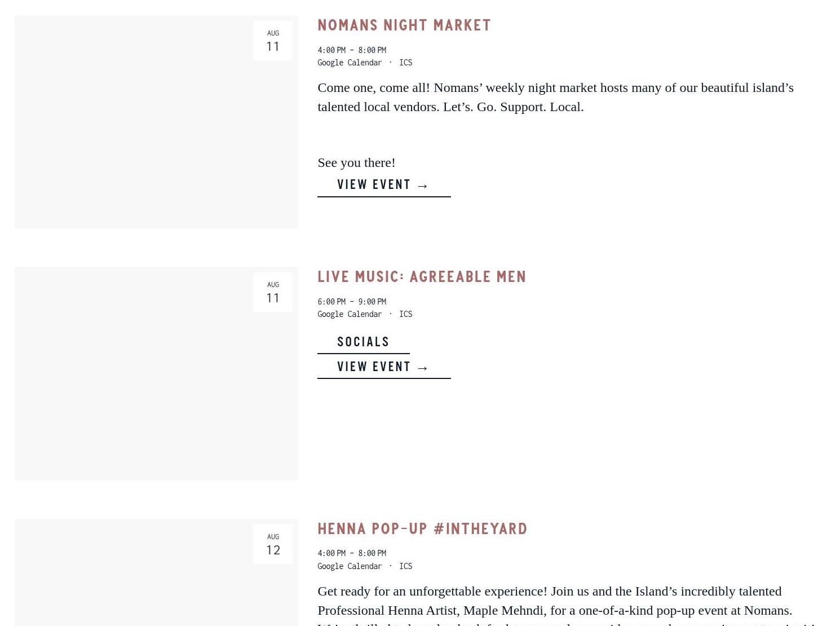Download ICS file for Henna Pop-Up
This screenshot has height=626, width=840.
pyautogui.click(x=405, y=566)
